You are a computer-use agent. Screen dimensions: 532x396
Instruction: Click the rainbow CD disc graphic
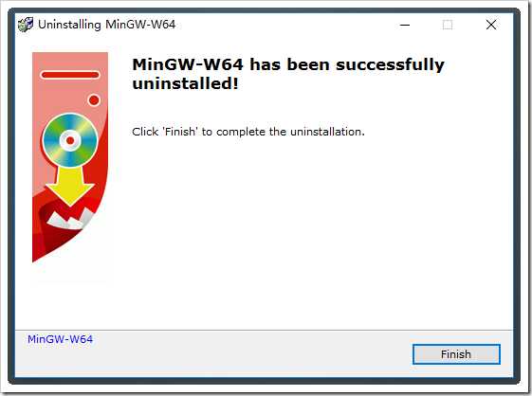pyautogui.click(x=70, y=140)
